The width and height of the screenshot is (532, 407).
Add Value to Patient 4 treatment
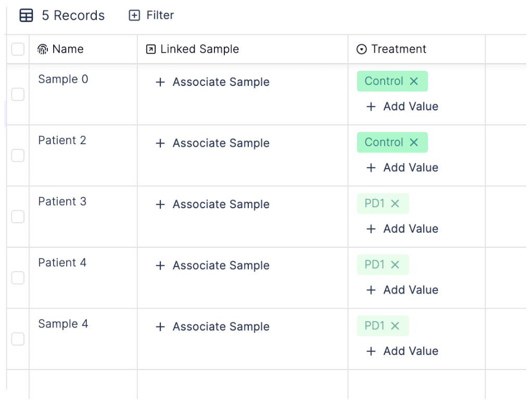click(402, 290)
